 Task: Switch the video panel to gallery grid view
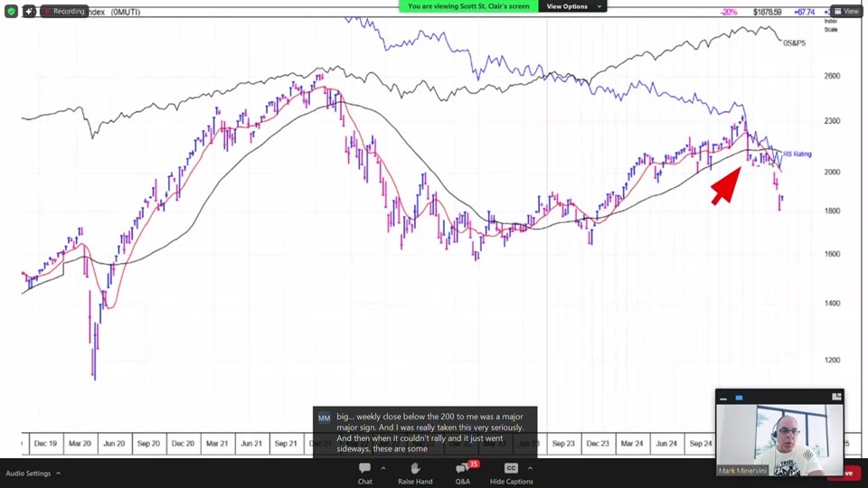(x=836, y=397)
